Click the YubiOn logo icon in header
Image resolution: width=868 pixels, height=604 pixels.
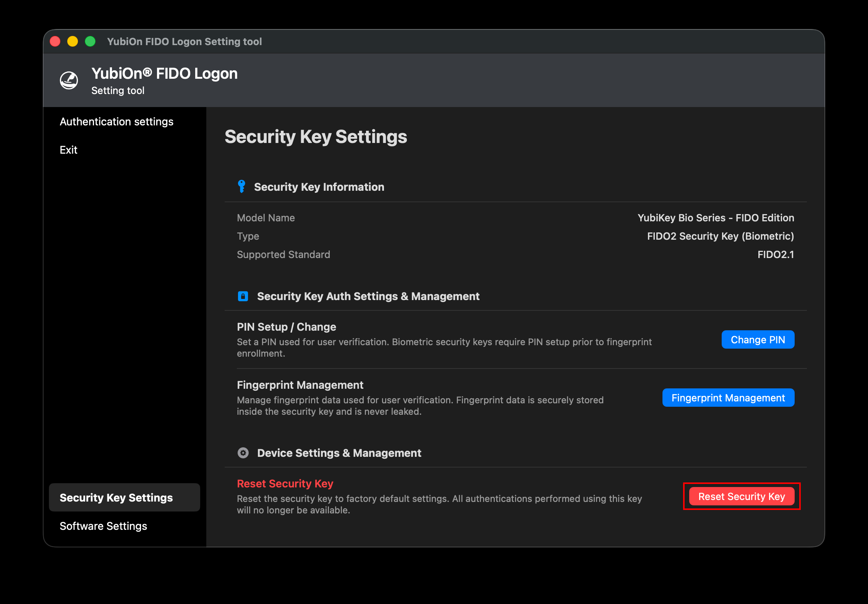pos(69,80)
